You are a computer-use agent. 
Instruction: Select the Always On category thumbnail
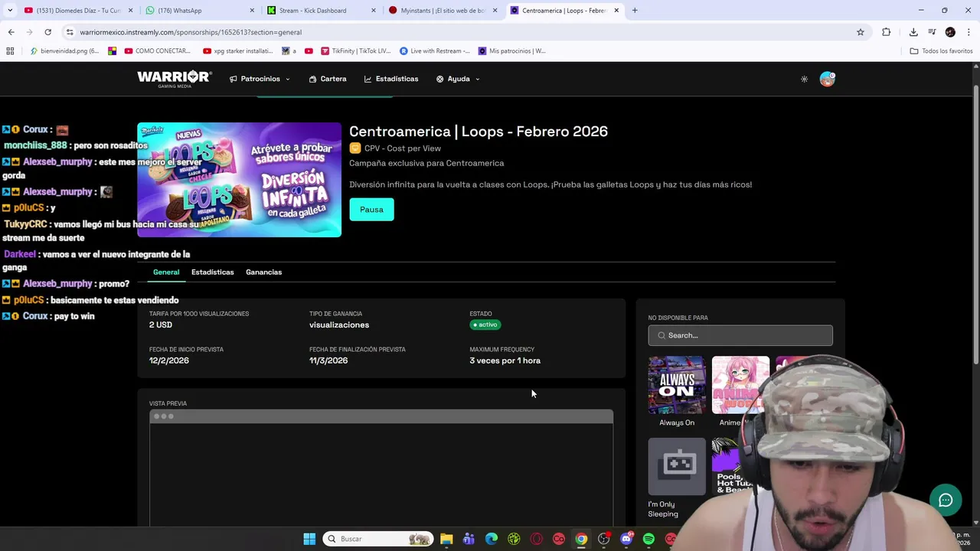point(677,385)
